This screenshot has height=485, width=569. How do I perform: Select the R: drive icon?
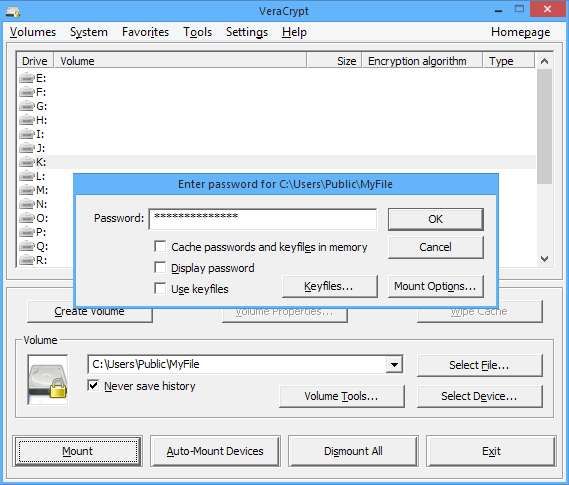[x=27, y=260]
